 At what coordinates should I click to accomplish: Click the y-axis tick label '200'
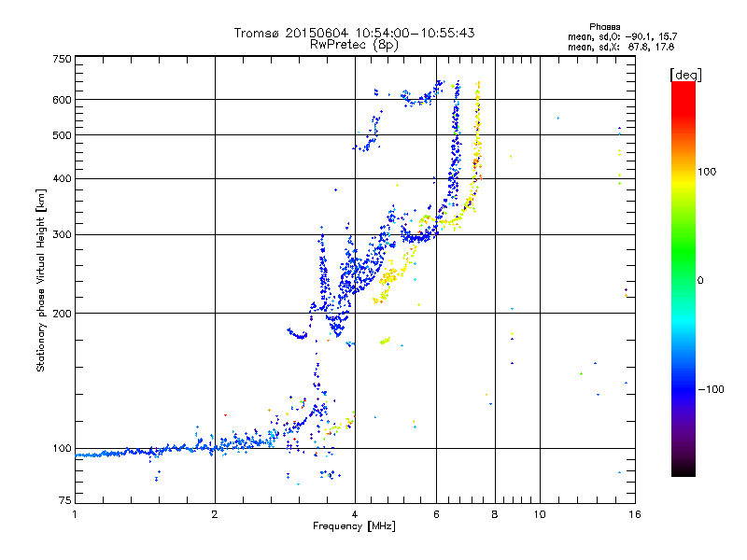coord(62,314)
